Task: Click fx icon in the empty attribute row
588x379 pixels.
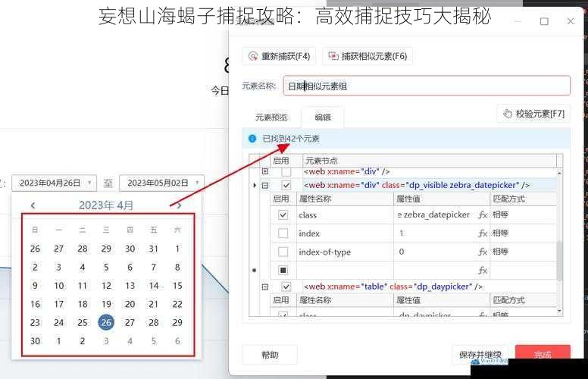Action: click(x=483, y=270)
